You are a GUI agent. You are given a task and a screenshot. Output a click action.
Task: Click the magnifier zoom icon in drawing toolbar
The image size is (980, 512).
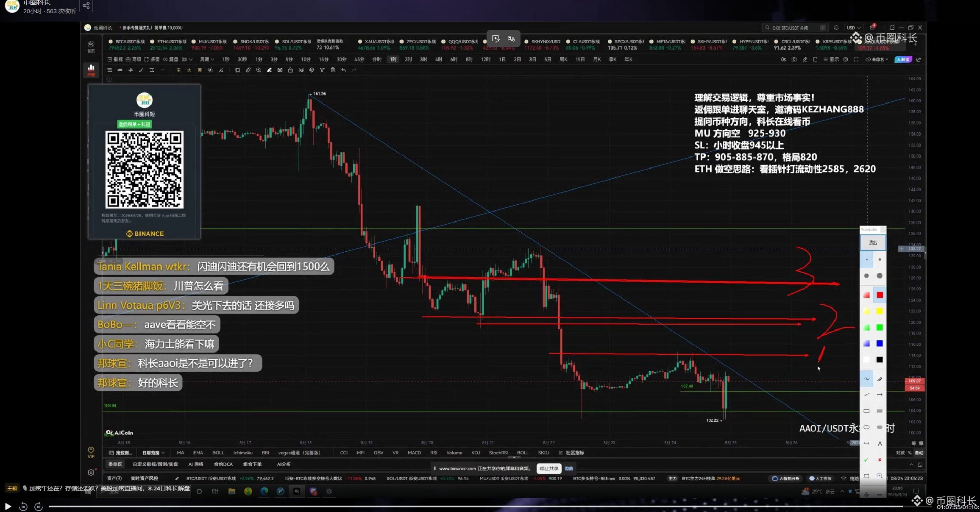click(x=259, y=70)
